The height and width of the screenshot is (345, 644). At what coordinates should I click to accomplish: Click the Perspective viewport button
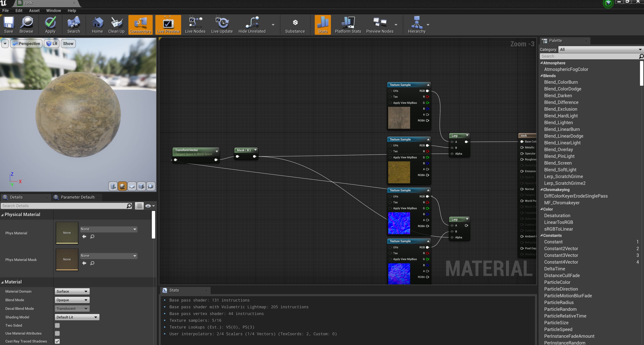click(x=26, y=43)
